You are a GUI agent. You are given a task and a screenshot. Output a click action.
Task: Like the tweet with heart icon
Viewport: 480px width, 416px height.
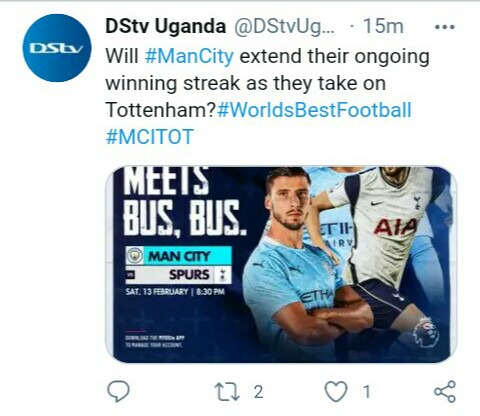tap(336, 391)
